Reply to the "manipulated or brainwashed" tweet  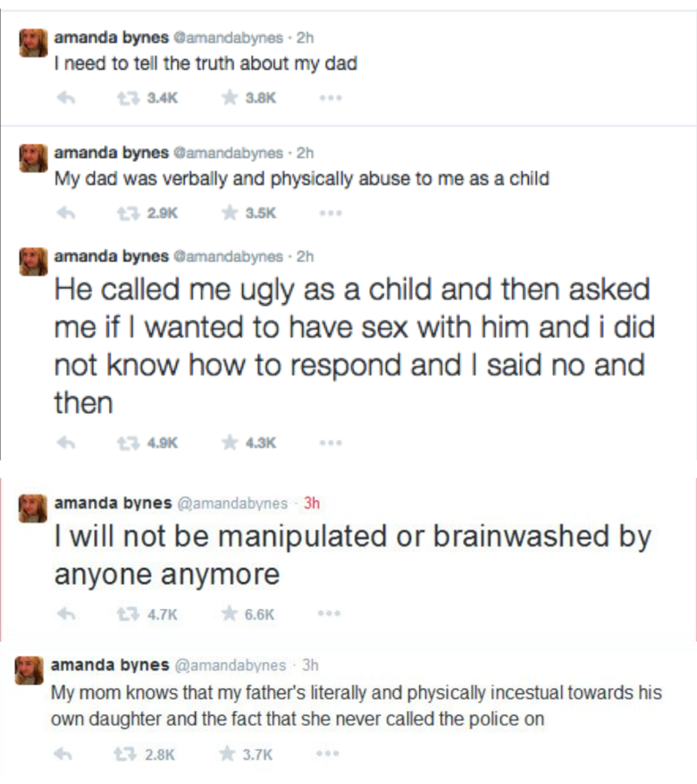pyautogui.click(x=64, y=614)
